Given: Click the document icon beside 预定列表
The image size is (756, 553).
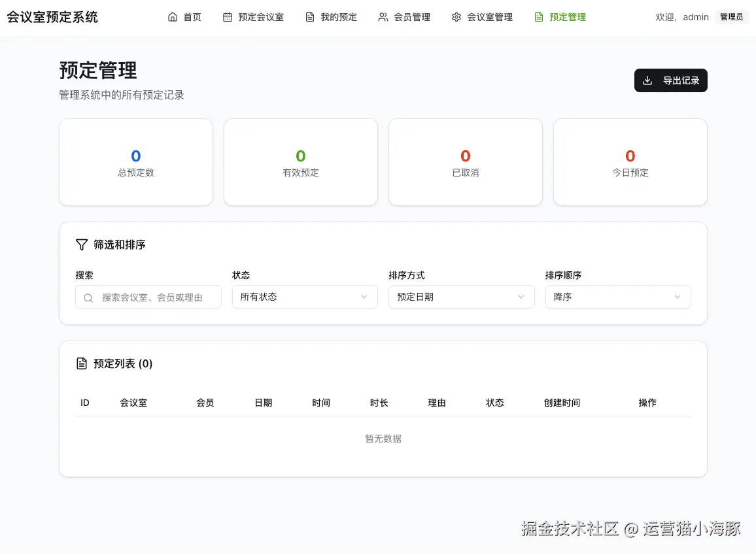Looking at the screenshot, I should (82, 363).
